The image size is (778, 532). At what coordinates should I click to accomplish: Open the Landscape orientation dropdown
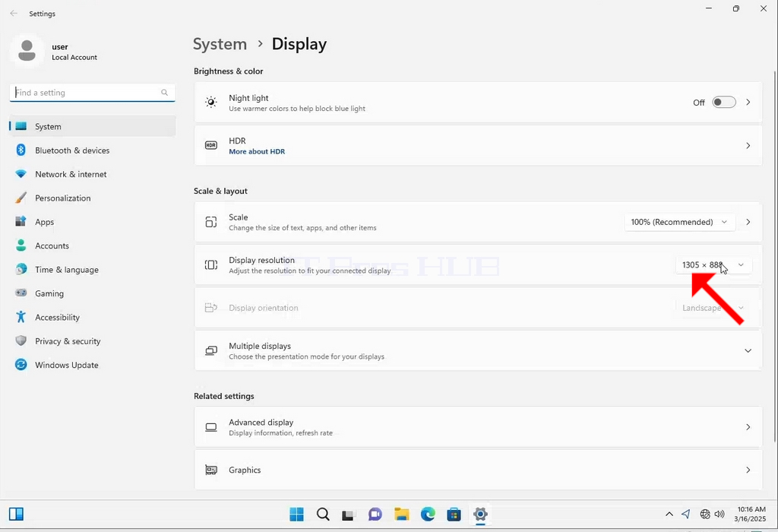(713, 308)
